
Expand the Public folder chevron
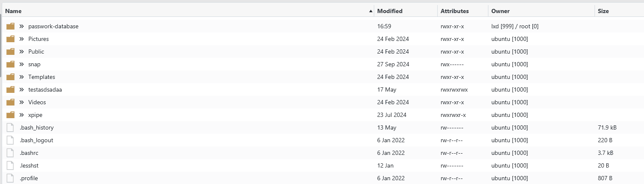pos(22,51)
